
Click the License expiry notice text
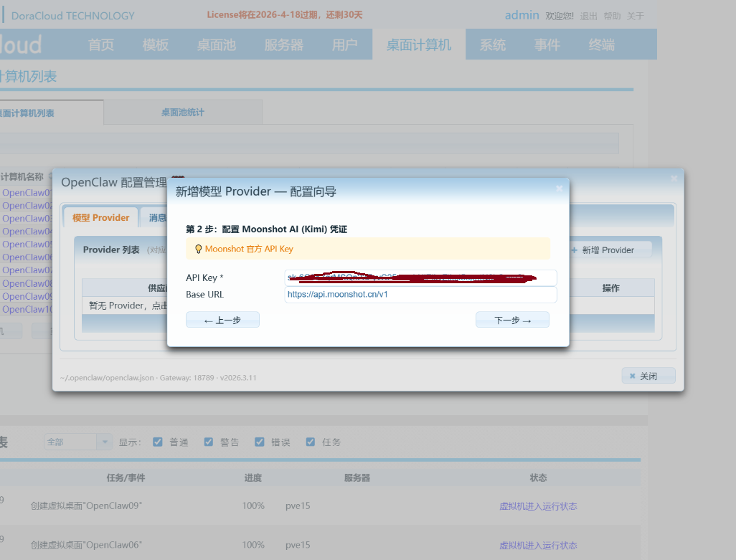pyautogui.click(x=285, y=15)
